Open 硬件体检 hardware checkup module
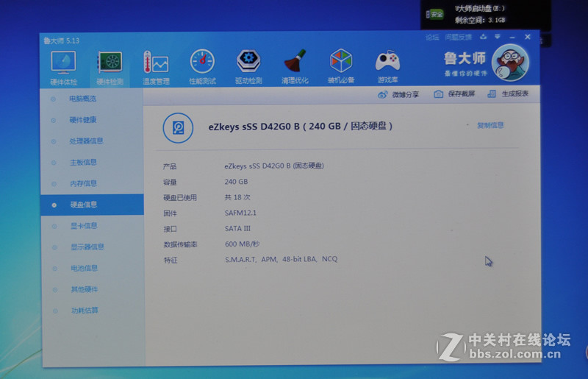The image size is (588, 379). click(x=63, y=68)
